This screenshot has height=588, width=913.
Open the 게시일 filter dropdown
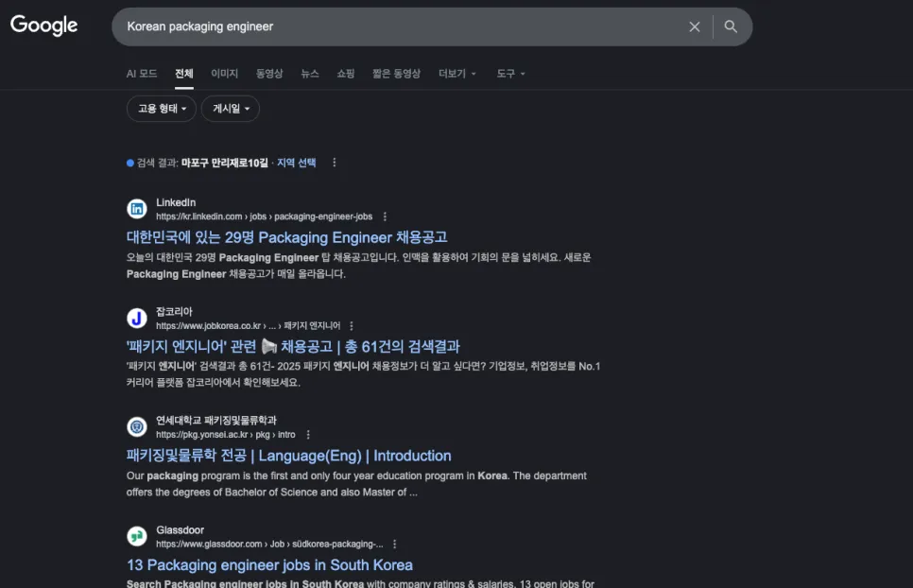[x=231, y=109]
